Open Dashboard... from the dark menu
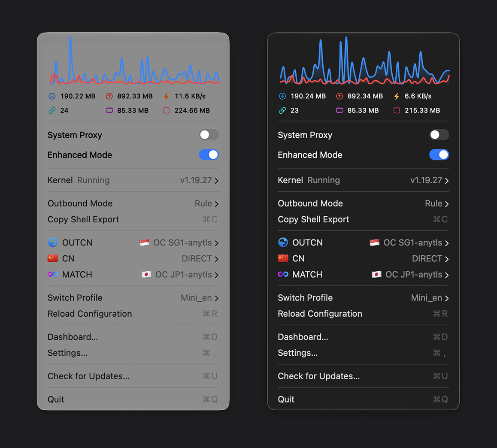Image resolution: width=497 pixels, height=448 pixels. pyautogui.click(x=363, y=337)
